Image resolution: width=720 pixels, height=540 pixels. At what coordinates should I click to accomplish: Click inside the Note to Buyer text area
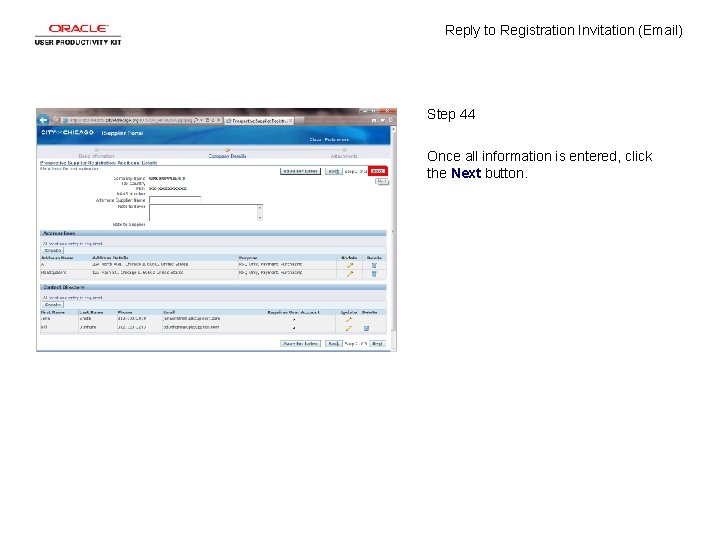(203, 212)
